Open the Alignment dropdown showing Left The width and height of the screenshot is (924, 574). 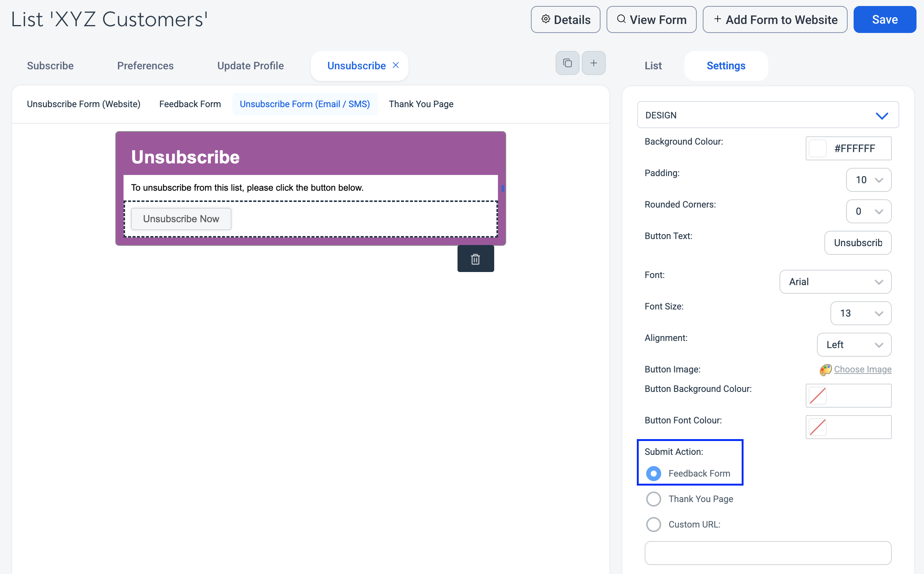[854, 345]
